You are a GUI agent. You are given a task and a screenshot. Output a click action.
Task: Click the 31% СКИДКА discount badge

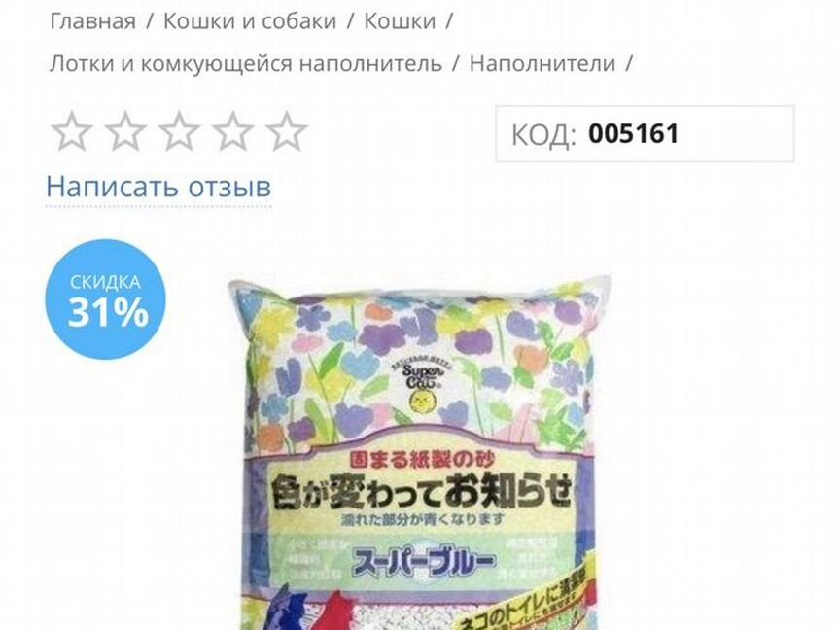pyautogui.click(x=106, y=299)
